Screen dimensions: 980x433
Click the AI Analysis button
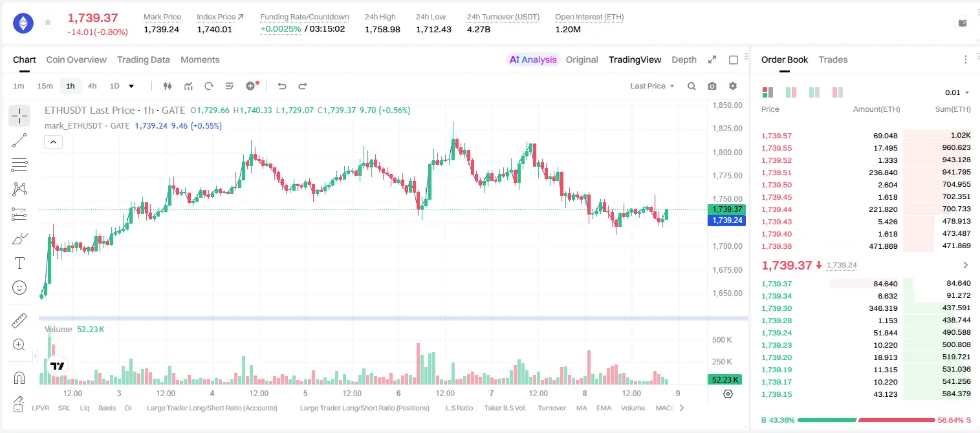click(533, 59)
